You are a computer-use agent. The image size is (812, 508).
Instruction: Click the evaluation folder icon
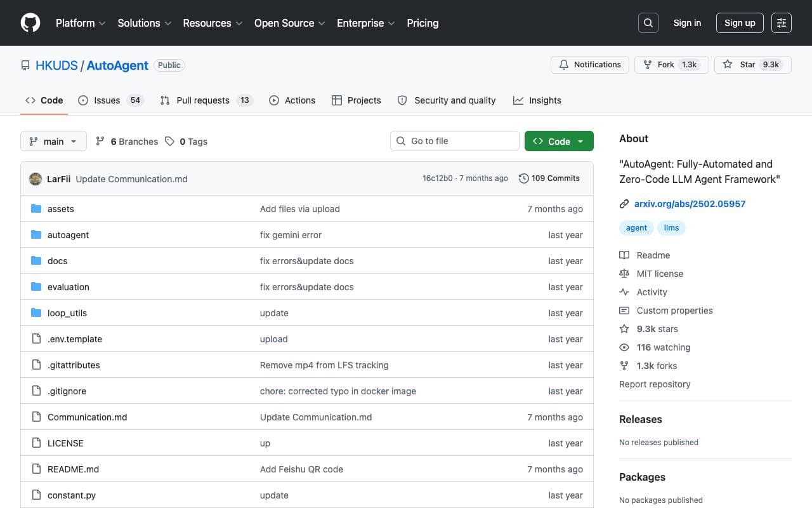click(x=36, y=287)
